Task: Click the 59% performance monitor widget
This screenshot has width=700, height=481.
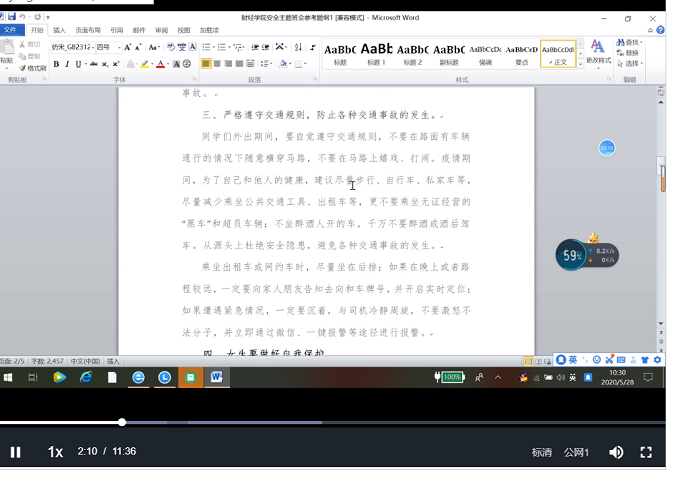Action: pyautogui.click(x=572, y=255)
